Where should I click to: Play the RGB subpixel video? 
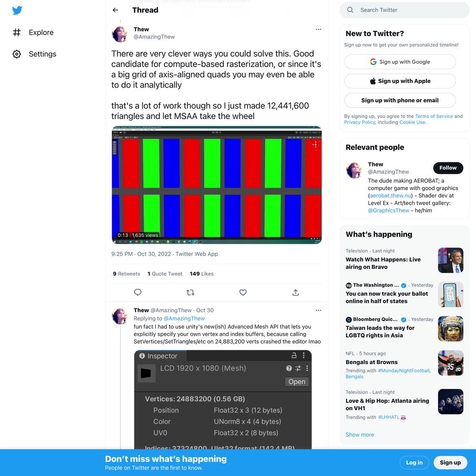(217, 185)
